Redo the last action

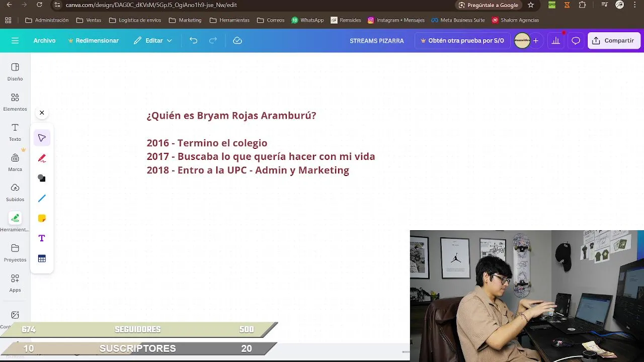[213, 41]
